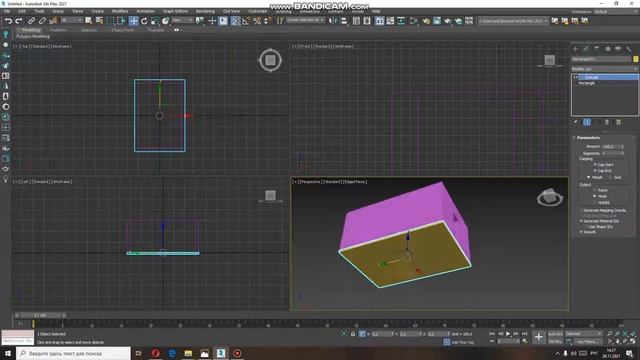The height and width of the screenshot is (360, 640).
Task: Open Windows Start menu
Action: pyautogui.click(x=8, y=353)
